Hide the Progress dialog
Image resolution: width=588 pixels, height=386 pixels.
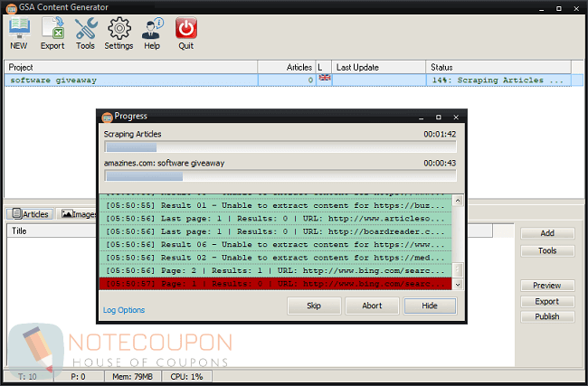(x=430, y=306)
